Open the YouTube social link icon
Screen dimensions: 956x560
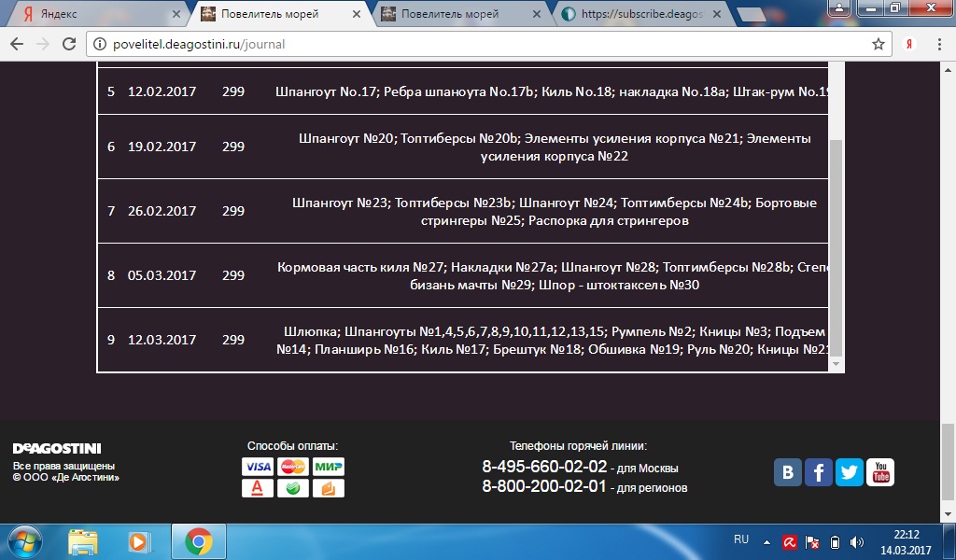click(880, 472)
